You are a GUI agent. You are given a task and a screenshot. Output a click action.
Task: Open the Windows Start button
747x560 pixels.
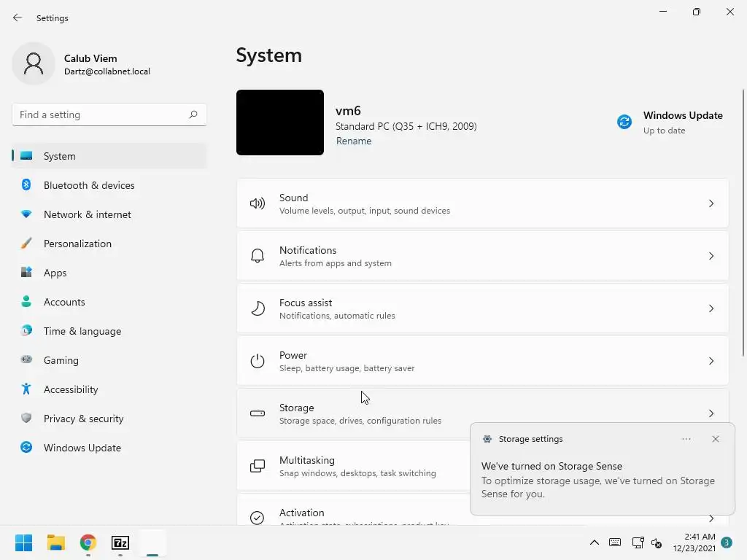[x=23, y=542]
